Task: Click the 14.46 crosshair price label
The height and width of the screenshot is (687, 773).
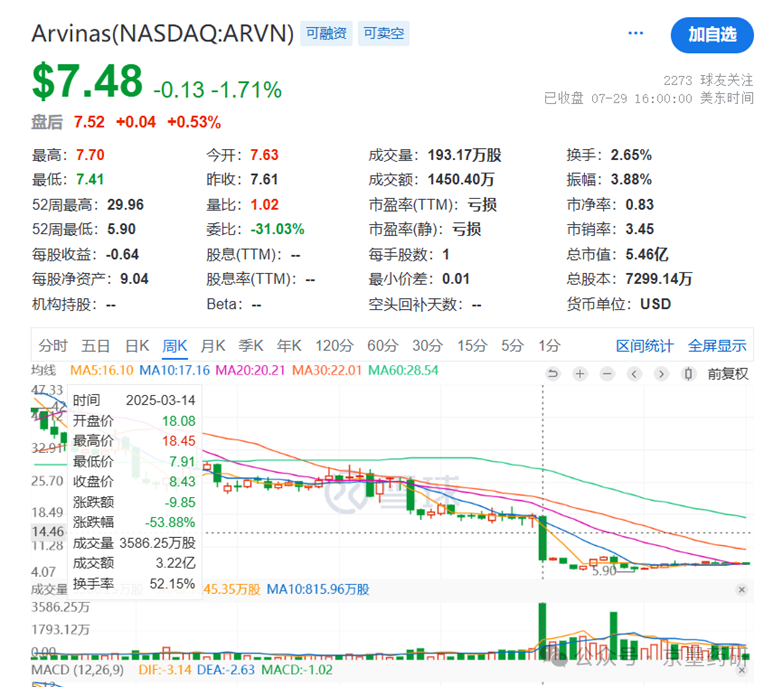Action: pyautogui.click(x=48, y=532)
